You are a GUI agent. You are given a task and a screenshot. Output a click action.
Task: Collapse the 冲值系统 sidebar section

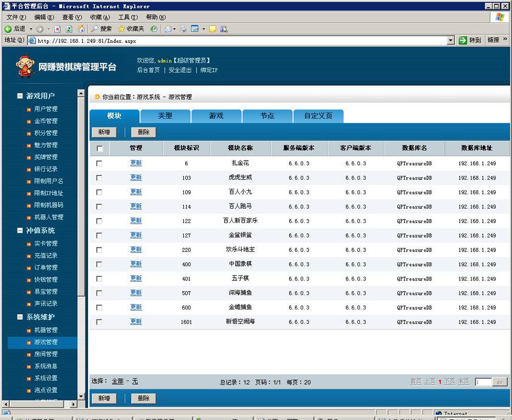tap(20, 231)
